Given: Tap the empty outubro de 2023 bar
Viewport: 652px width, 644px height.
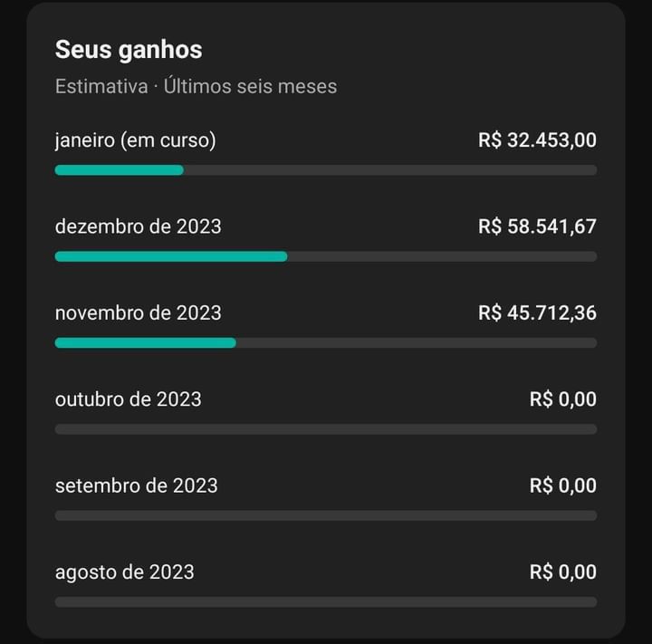Looking at the screenshot, I should pyautogui.click(x=326, y=429).
